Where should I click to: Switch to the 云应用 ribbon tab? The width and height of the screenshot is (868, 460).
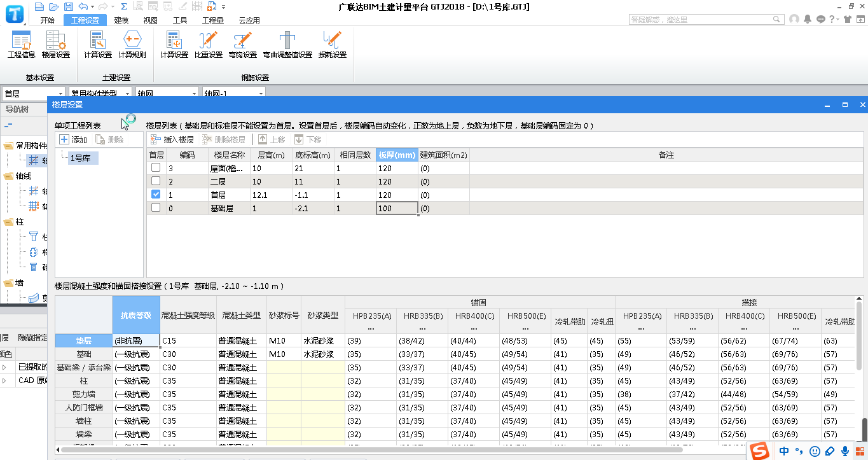pos(249,20)
